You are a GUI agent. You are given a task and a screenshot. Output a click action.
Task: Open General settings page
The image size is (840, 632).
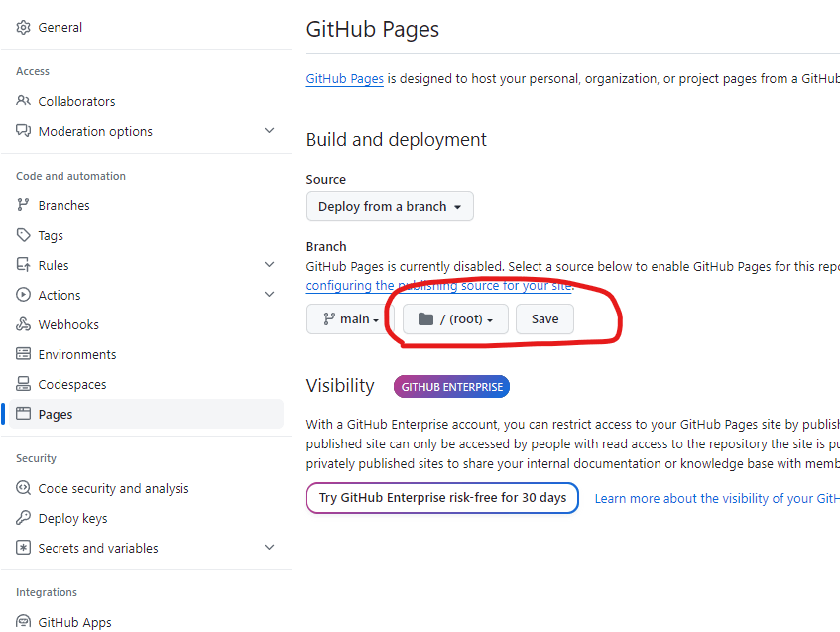coord(60,28)
